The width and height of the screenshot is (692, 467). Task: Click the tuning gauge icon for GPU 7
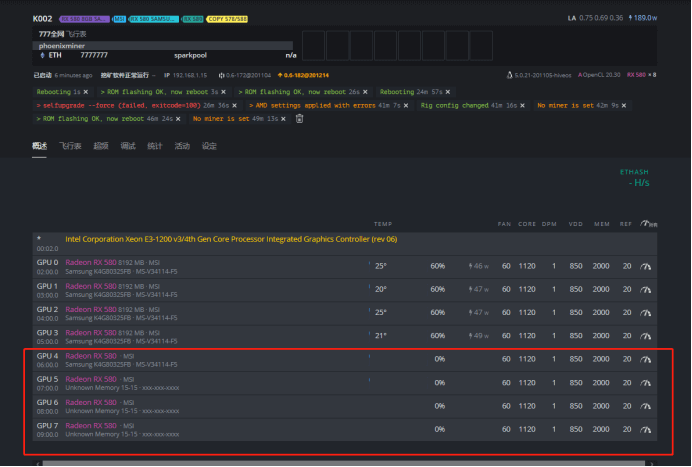[x=646, y=429]
